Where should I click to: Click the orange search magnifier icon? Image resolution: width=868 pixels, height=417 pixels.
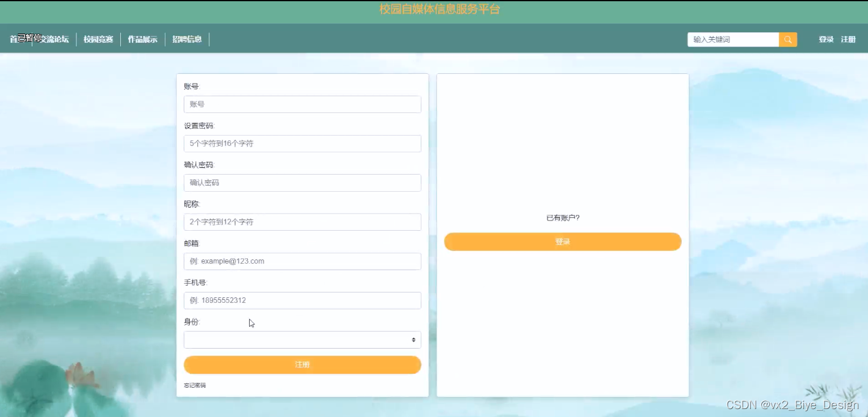(x=788, y=40)
